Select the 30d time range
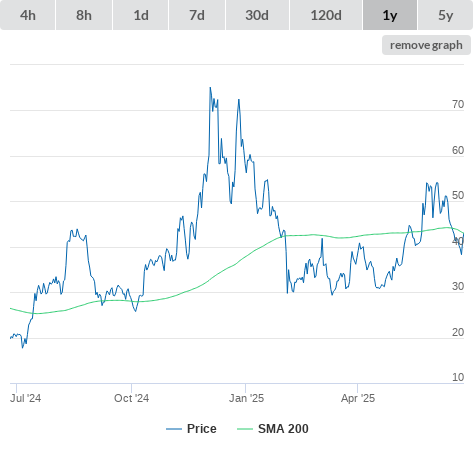This screenshot has width=474, height=455. [x=257, y=15]
